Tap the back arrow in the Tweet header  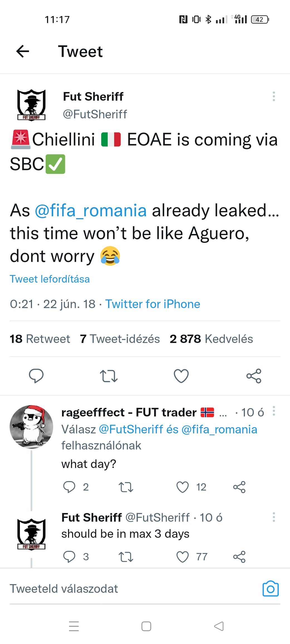pos(23,51)
